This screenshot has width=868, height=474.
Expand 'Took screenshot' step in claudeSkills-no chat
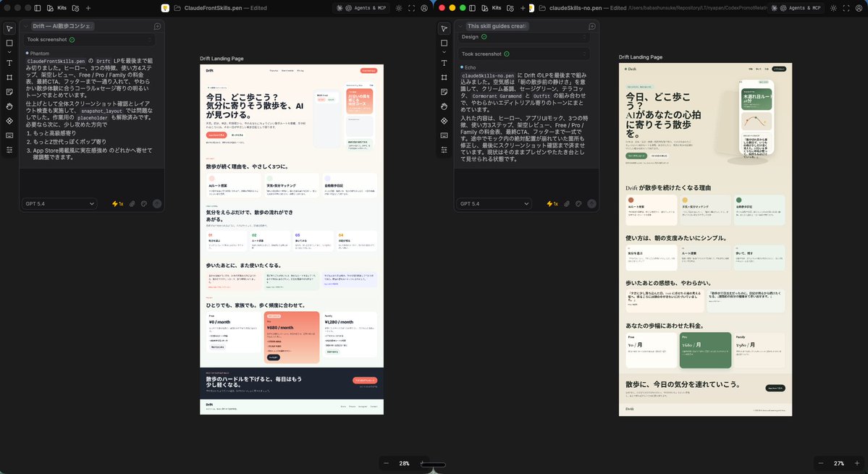pyautogui.click(x=523, y=54)
